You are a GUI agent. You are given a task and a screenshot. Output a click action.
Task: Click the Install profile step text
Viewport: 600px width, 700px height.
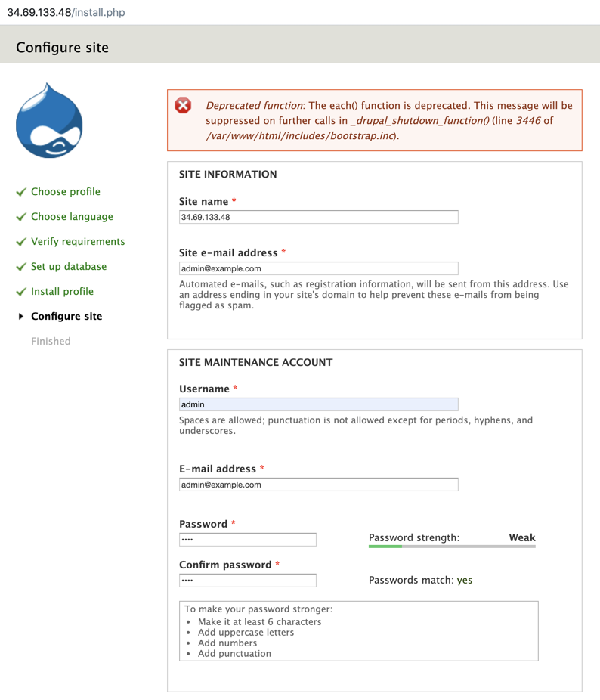62,292
